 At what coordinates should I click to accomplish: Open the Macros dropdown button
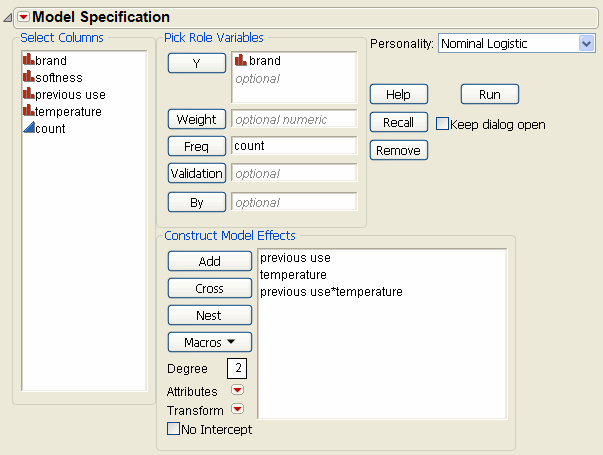coord(210,342)
